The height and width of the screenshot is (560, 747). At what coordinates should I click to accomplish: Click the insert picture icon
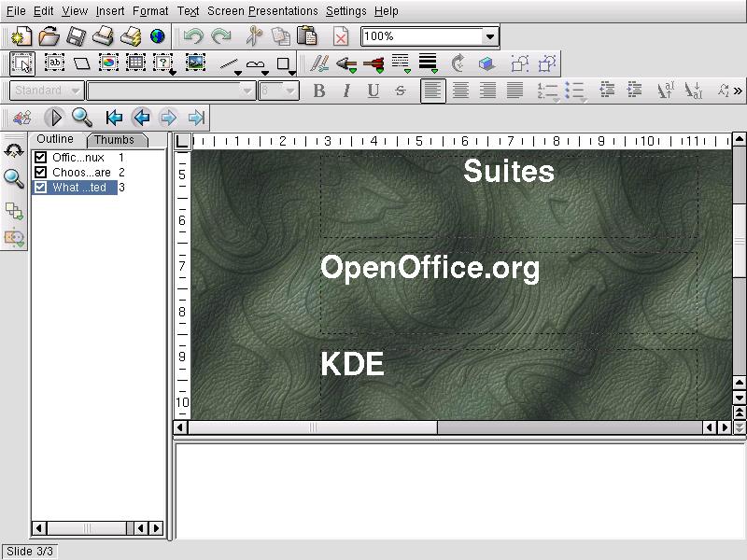pyautogui.click(x=195, y=63)
